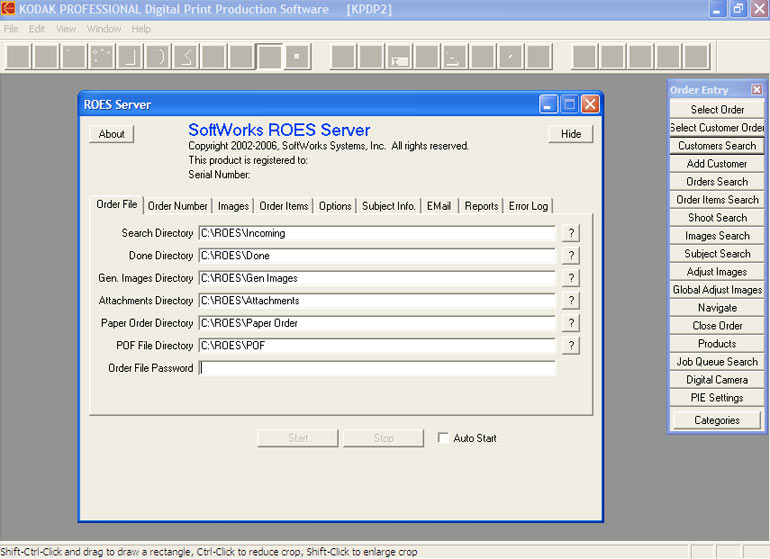
Task: Open the Window menu
Action: pyautogui.click(x=104, y=29)
